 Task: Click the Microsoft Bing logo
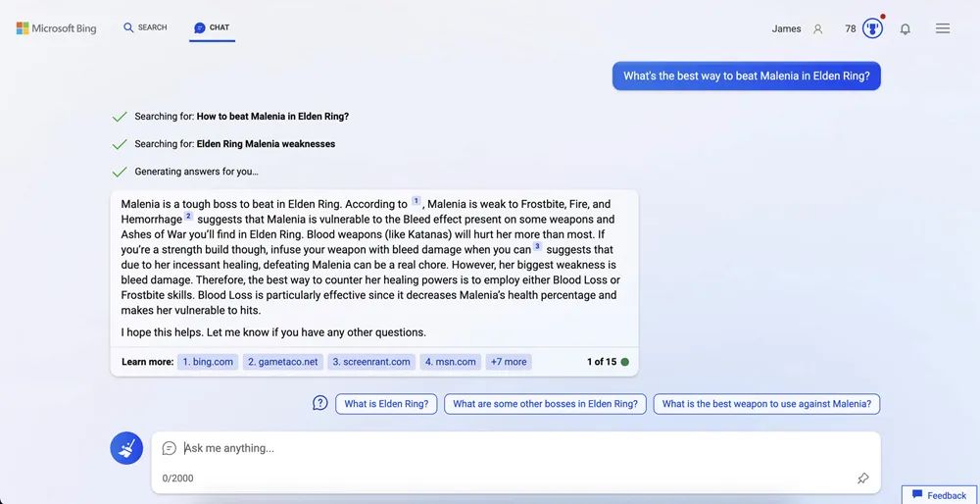(x=56, y=28)
